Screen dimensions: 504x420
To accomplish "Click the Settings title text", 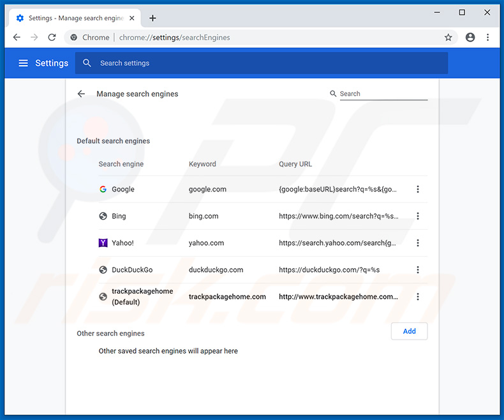I will (52, 63).
